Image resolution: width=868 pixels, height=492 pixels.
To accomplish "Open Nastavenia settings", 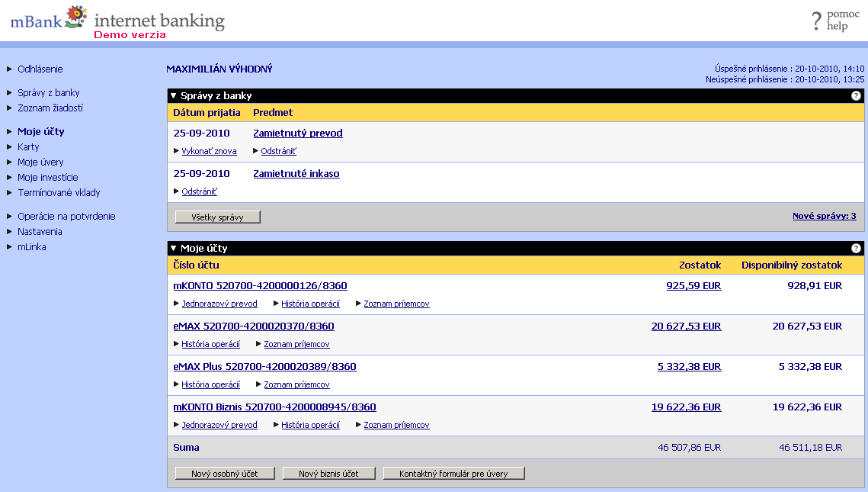I will point(40,232).
